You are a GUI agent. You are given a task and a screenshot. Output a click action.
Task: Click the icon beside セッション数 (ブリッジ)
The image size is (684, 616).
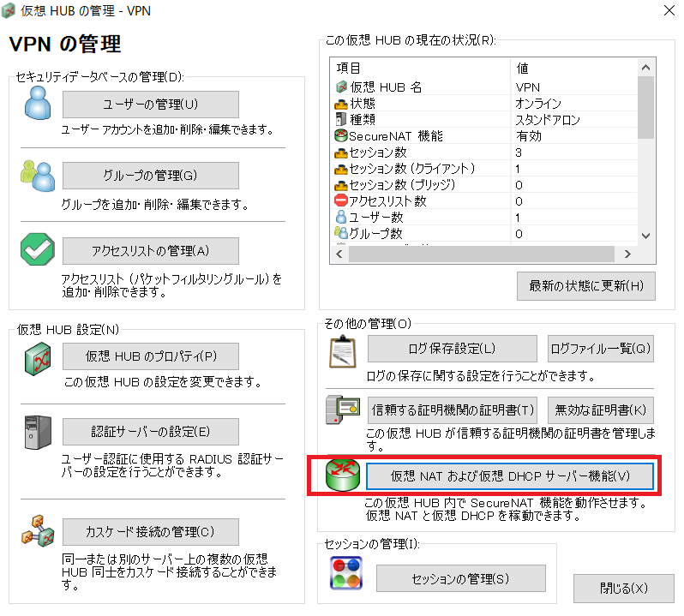pyautogui.click(x=341, y=185)
